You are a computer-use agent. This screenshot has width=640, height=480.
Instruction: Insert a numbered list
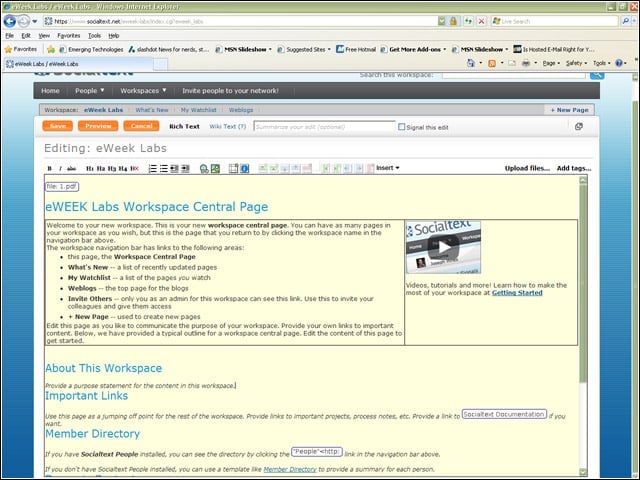click(153, 169)
